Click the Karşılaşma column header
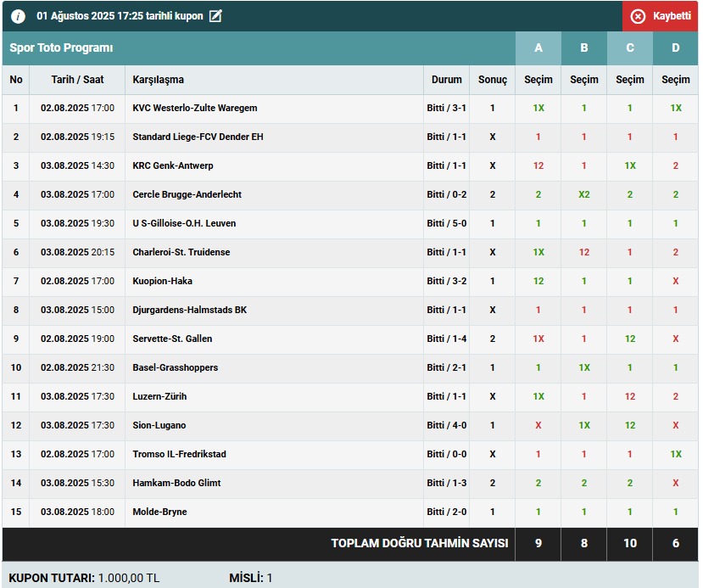This screenshot has width=703, height=588. (159, 80)
